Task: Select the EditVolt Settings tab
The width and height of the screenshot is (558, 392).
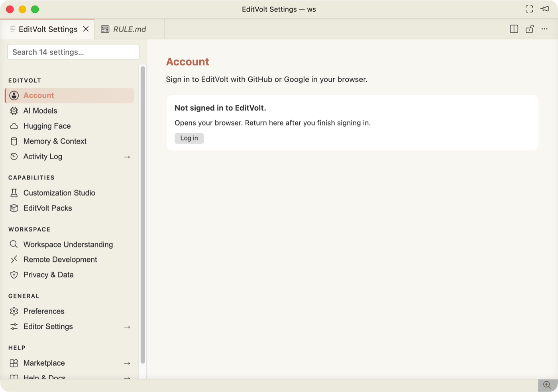Action: pyautogui.click(x=47, y=29)
